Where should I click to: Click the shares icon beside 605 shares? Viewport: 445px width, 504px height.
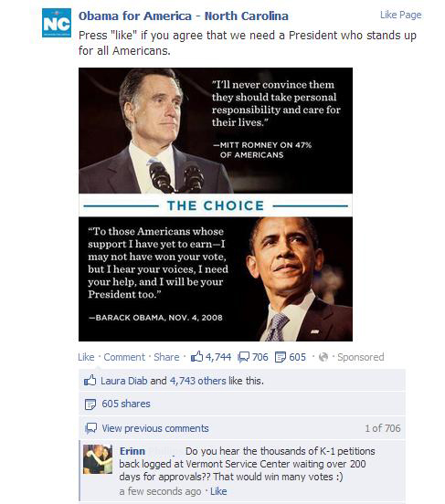pyautogui.click(x=90, y=404)
